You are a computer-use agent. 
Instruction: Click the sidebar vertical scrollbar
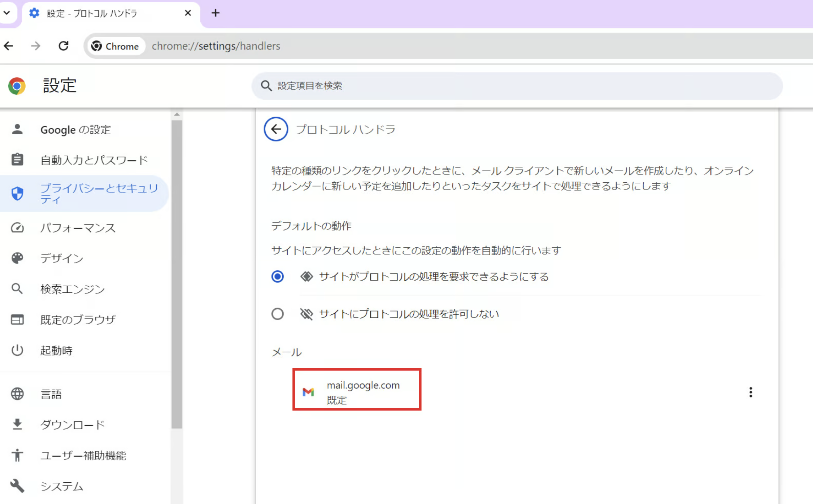point(177,274)
